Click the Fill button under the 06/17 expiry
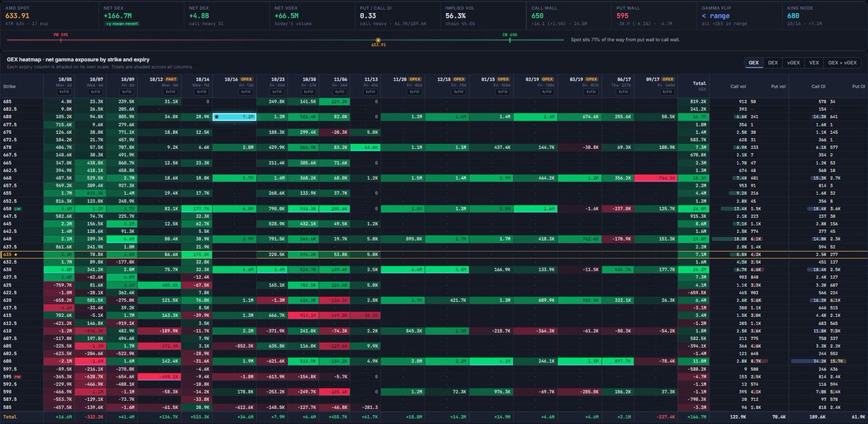868x424 pixels. [x=625, y=92]
